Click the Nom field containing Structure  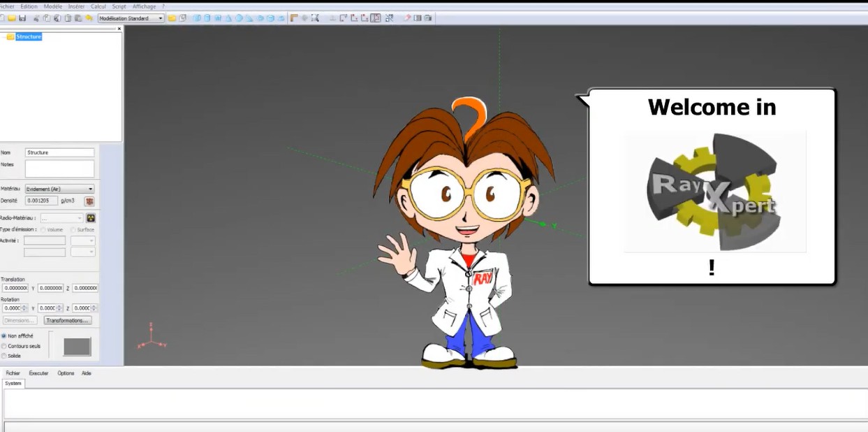[x=59, y=152]
